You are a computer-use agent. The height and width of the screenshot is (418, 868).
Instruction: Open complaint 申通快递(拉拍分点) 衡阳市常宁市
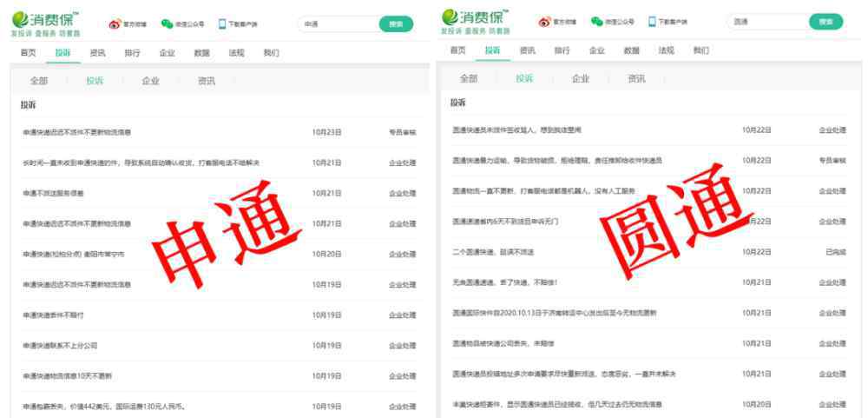point(74,255)
